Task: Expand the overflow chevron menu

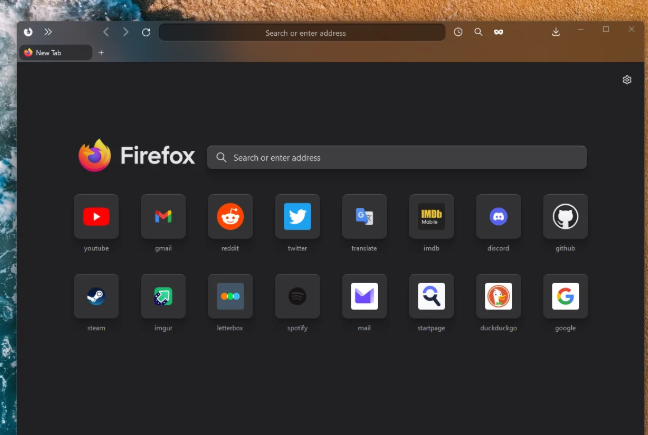Action: tap(48, 32)
